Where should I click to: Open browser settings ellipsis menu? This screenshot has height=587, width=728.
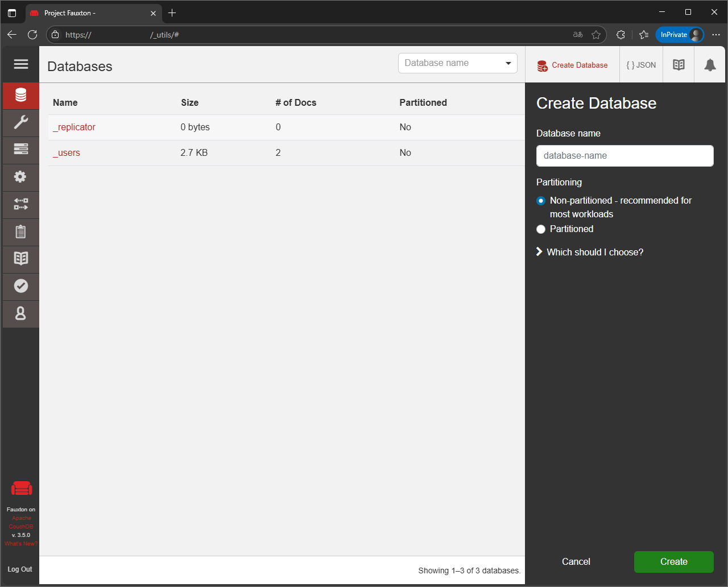tap(716, 35)
